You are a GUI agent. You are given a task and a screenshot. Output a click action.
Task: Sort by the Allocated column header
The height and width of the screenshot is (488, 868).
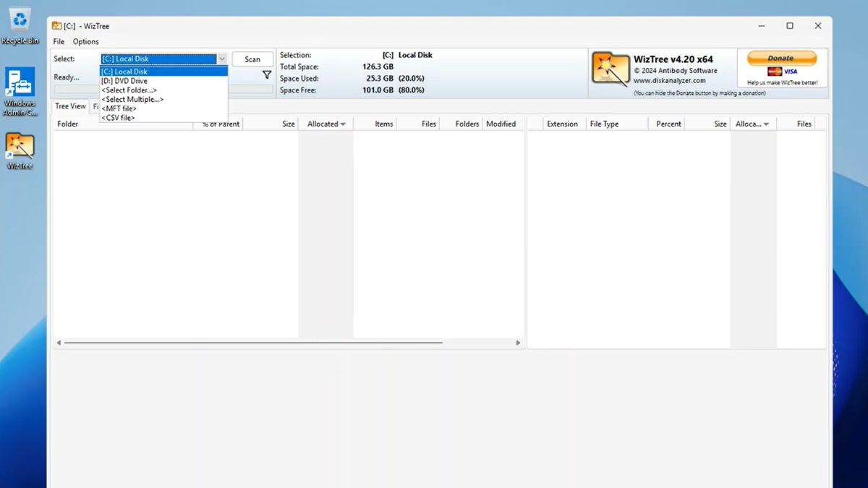326,124
